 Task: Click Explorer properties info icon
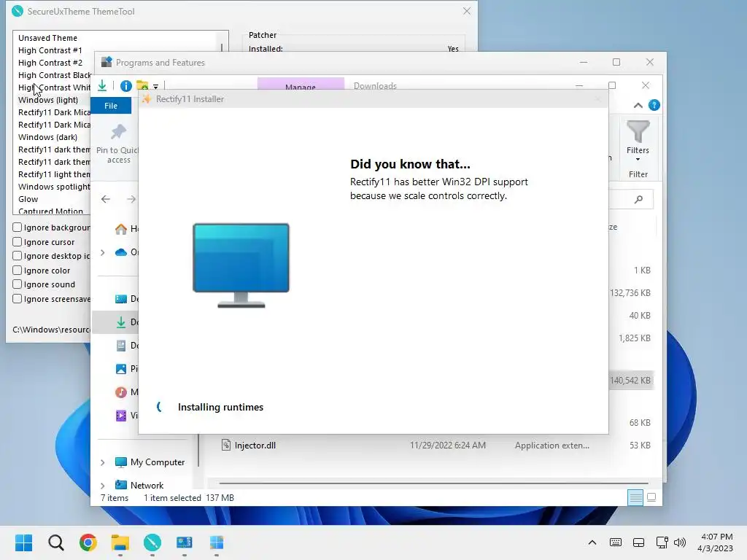[125, 86]
